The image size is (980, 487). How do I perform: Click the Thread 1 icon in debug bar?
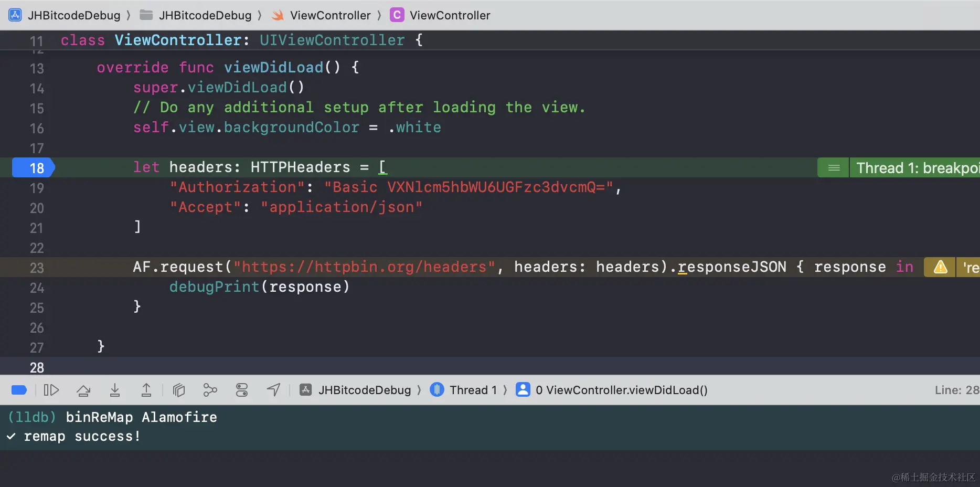[x=437, y=390]
